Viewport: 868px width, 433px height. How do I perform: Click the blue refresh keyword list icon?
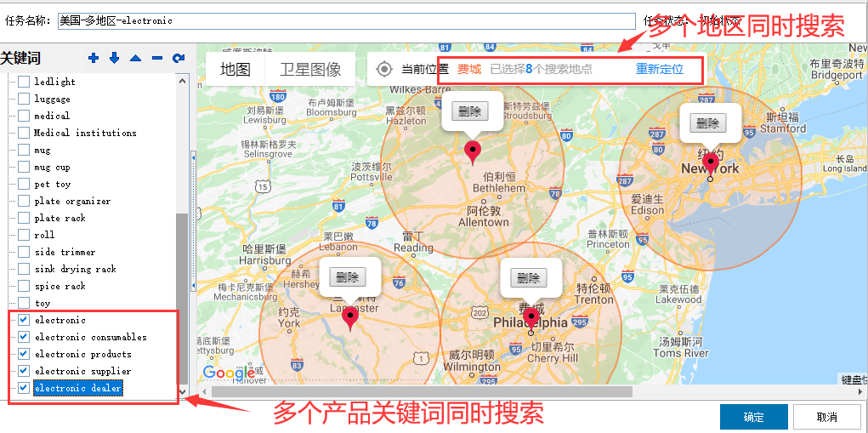[x=179, y=58]
